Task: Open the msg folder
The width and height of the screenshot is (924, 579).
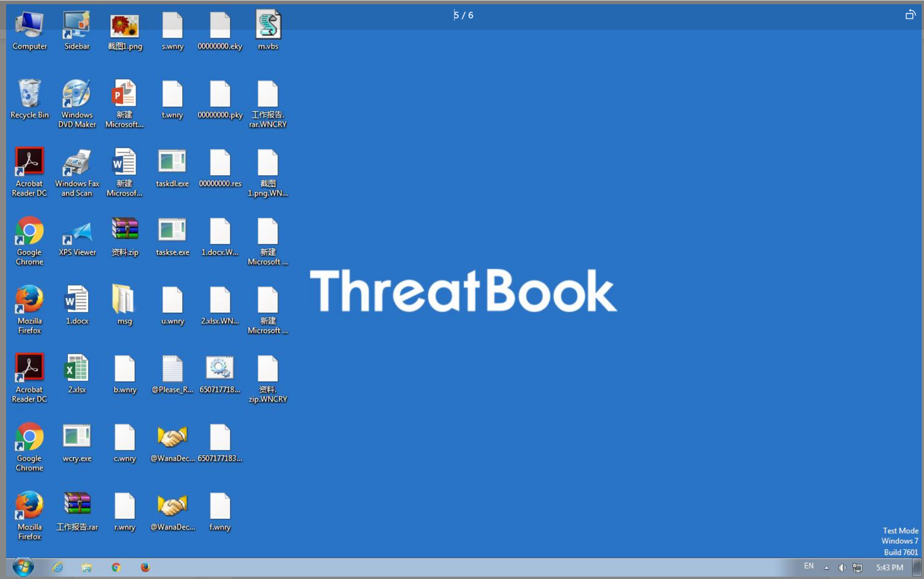Action: [x=124, y=306]
